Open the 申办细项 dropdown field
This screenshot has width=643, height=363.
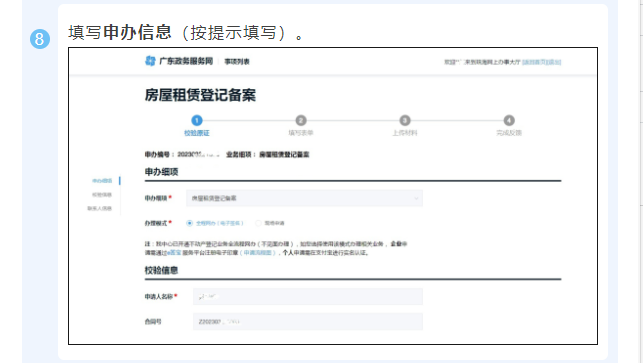point(304,198)
